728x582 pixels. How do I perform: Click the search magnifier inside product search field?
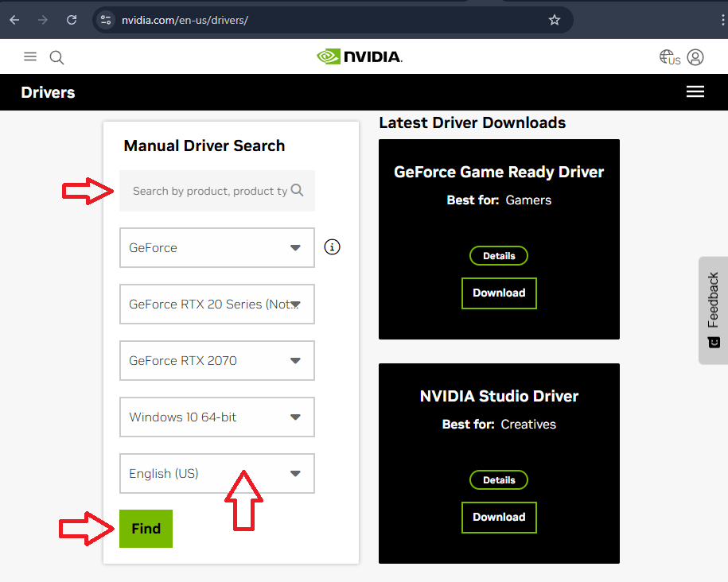point(297,191)
